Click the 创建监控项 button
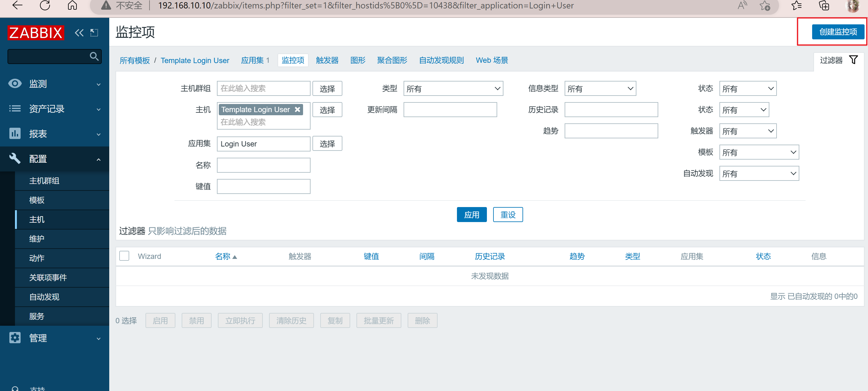Screen dimensions: 868x391 (x=838, y=32)
